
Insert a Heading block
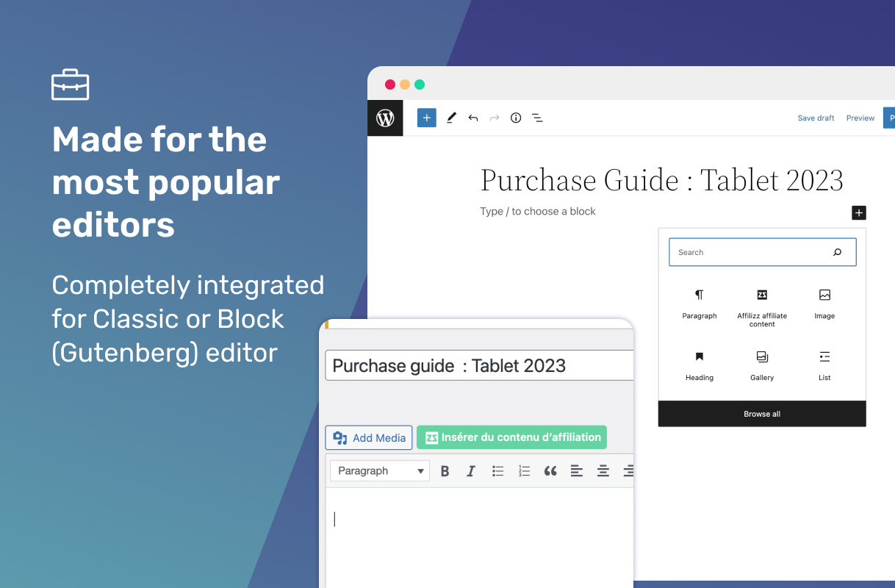coord(699,365)
